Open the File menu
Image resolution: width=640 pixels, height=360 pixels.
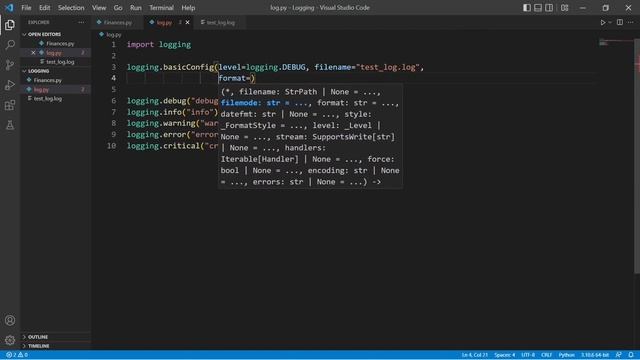coord(26,8)
